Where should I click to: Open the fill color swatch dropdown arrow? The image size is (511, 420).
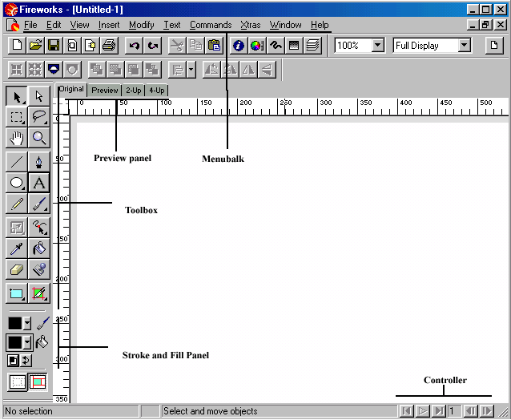point(28,343)
